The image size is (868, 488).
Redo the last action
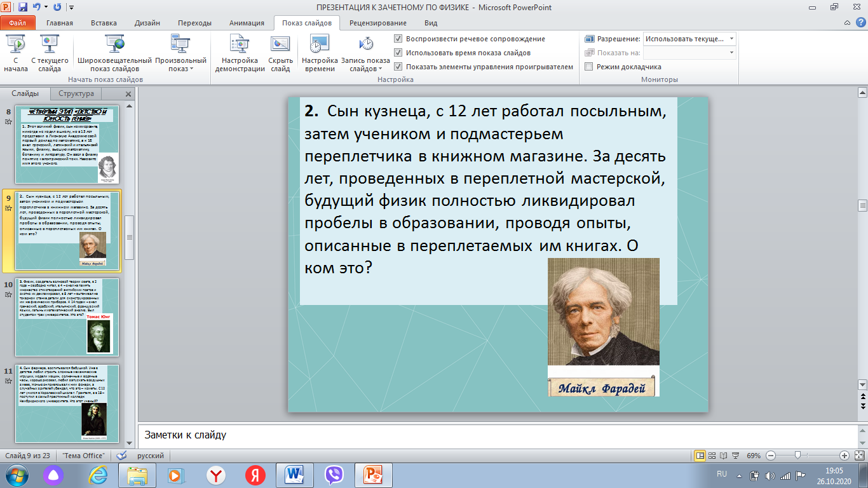(x=57, y=8)
